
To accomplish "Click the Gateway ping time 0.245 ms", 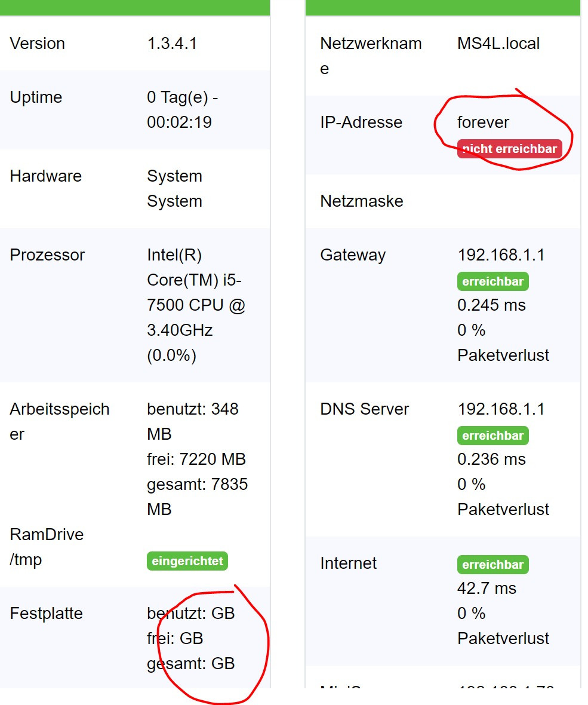I will [491, 305].
